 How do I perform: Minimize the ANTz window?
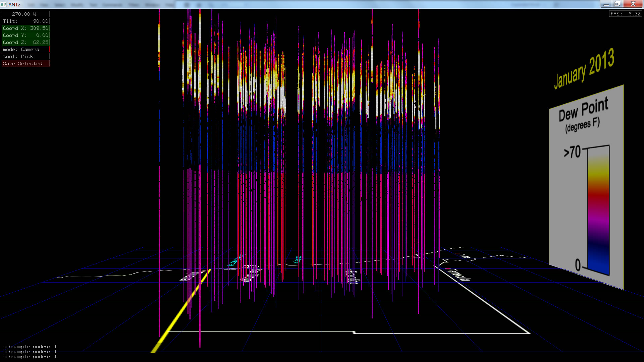pos(606,4)
